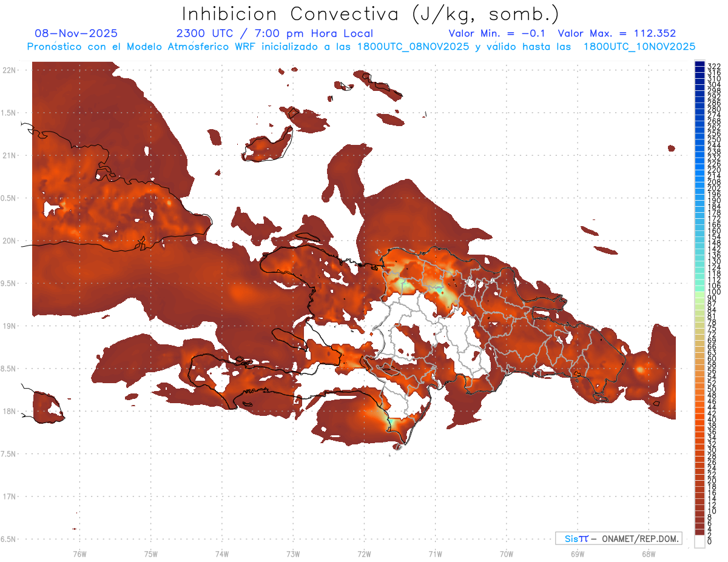Click the valid-until time "1800UTC_10NOV2025"
The width and height of the screenshot is (728, 562).
639,47
